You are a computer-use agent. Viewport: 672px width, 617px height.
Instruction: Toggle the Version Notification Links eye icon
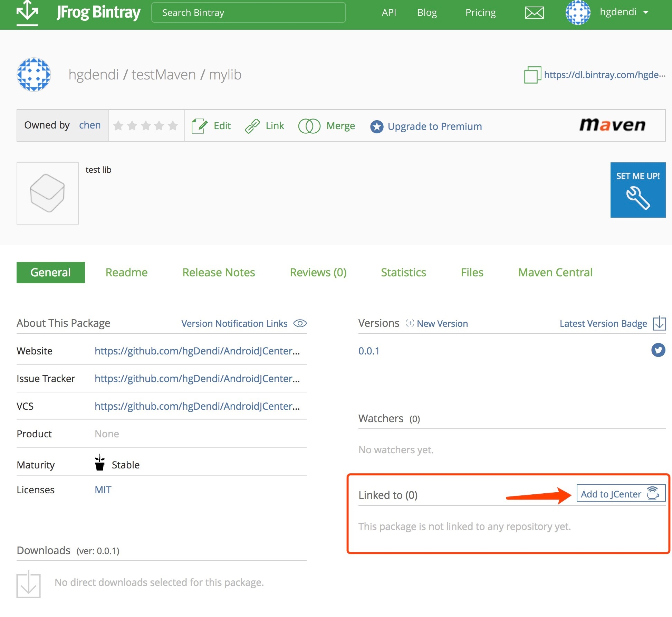click(300, 323)
